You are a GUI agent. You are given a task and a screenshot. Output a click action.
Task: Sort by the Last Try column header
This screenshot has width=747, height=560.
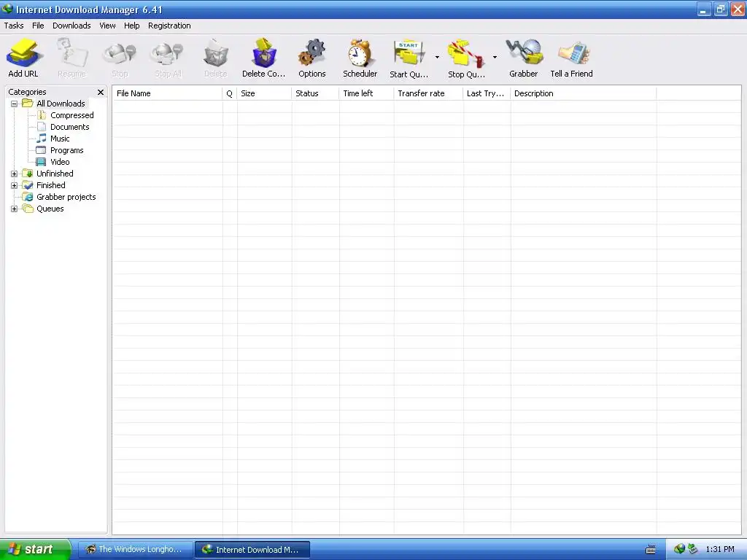point(487,93)
